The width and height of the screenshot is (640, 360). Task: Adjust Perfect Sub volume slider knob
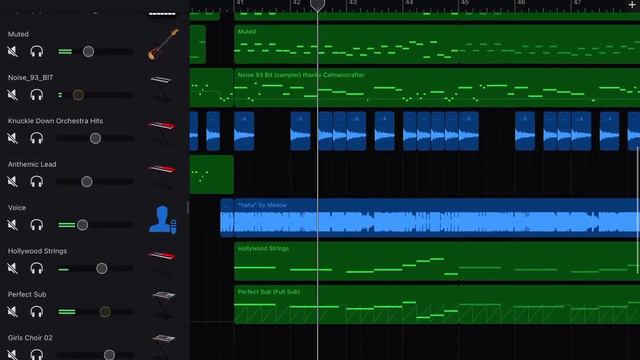[x=105, y=311]
